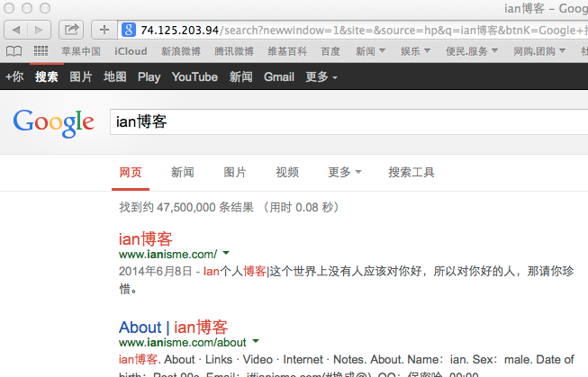This screenshot has width=588, height=377.
Task: Select 图片 in Google black bar
Action: pyautogui.click(x=81, y=76)
